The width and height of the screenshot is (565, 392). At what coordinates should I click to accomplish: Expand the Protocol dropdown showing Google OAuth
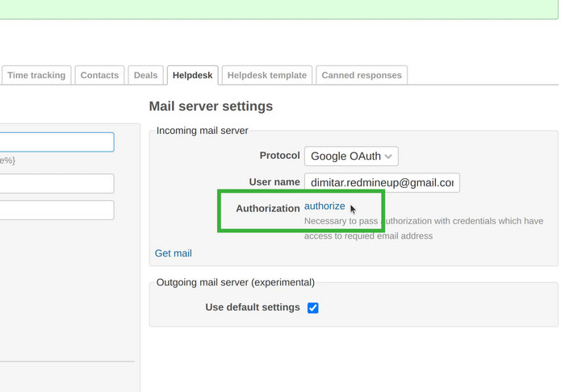[351, 156]
